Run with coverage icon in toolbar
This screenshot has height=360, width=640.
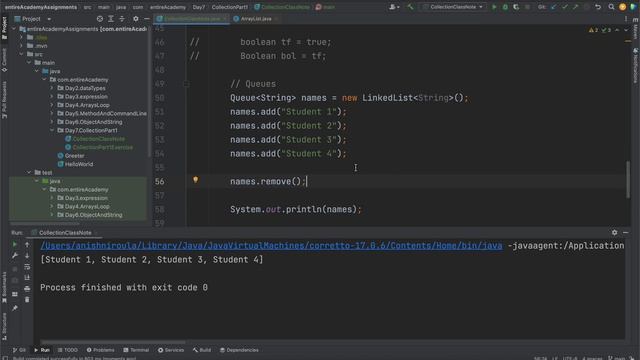click(516, 7)
